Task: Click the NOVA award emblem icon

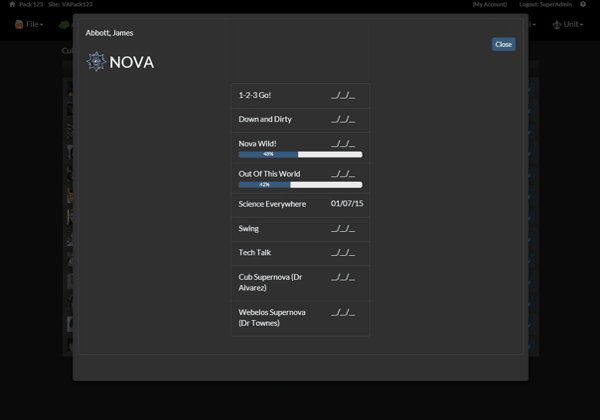Action: pos(96,62)
